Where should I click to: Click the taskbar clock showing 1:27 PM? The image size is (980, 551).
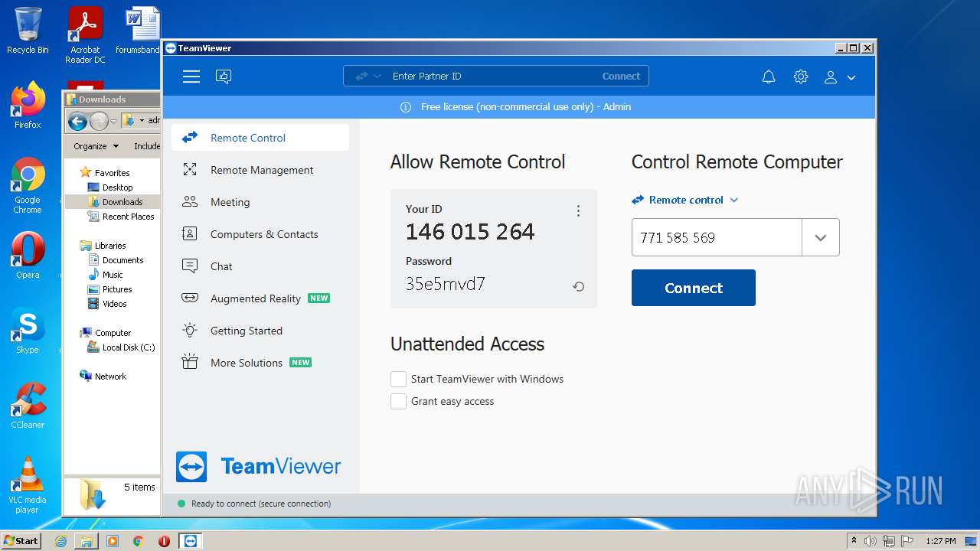pyautogui.click(x=940, y=541)
